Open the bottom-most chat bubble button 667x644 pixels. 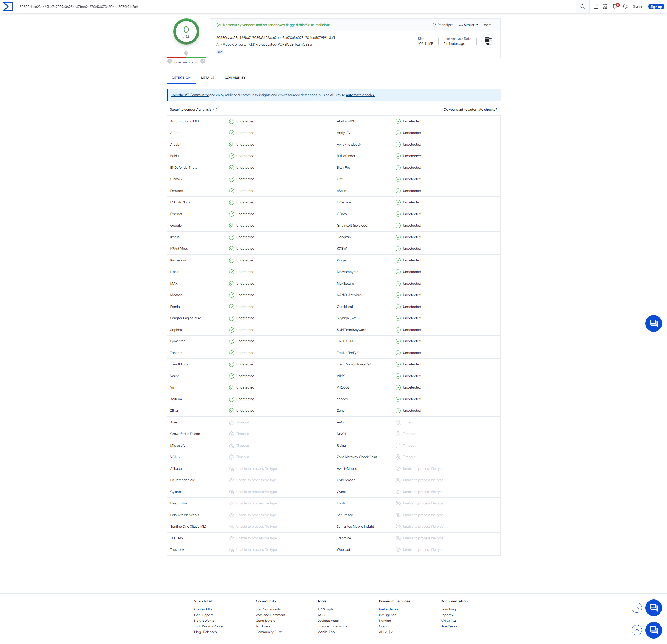(653, 630)
